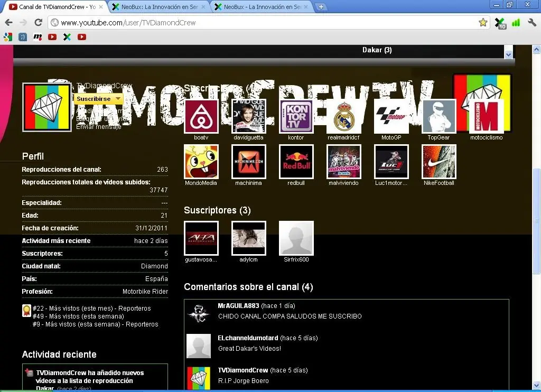
Task: Click the page scrollbar down arrow
Action: pyautogui.click(x=537, y=385)
